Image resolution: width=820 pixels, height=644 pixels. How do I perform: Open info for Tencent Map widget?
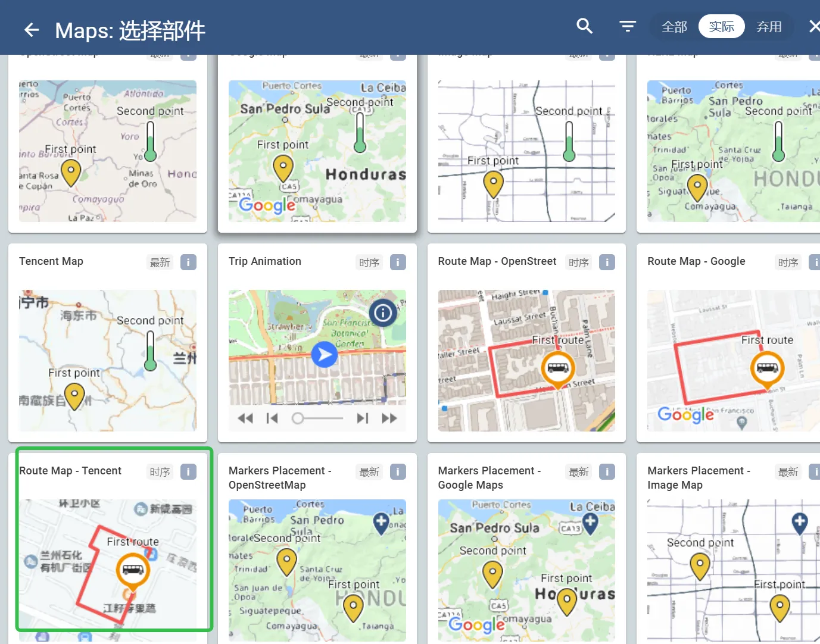[x=188, y=262]
